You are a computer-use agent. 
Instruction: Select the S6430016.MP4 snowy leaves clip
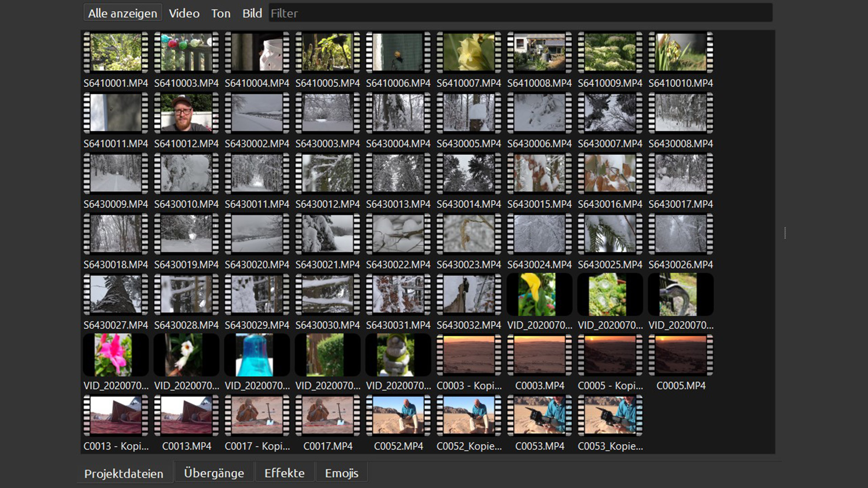(610, 174)
